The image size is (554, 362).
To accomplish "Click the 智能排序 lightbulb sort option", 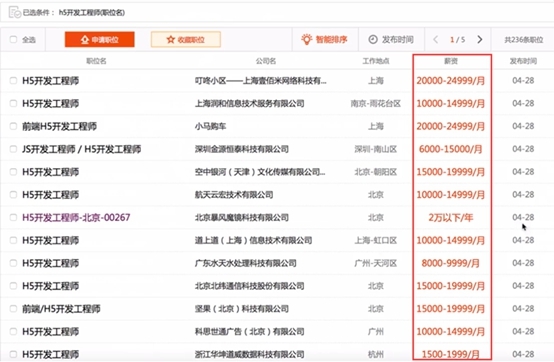I will click(x=324, y=39).
